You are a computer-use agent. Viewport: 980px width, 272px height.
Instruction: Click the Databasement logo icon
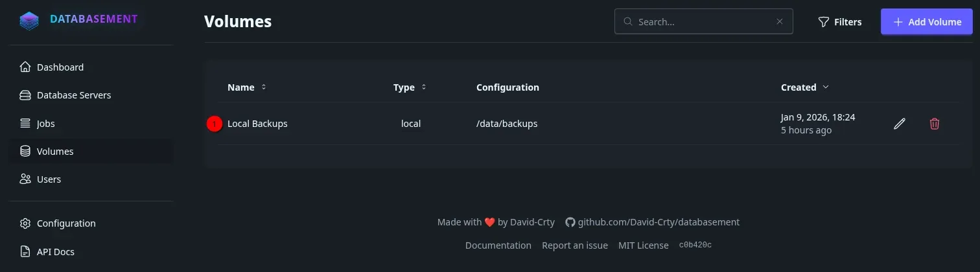tap(29, 21)
